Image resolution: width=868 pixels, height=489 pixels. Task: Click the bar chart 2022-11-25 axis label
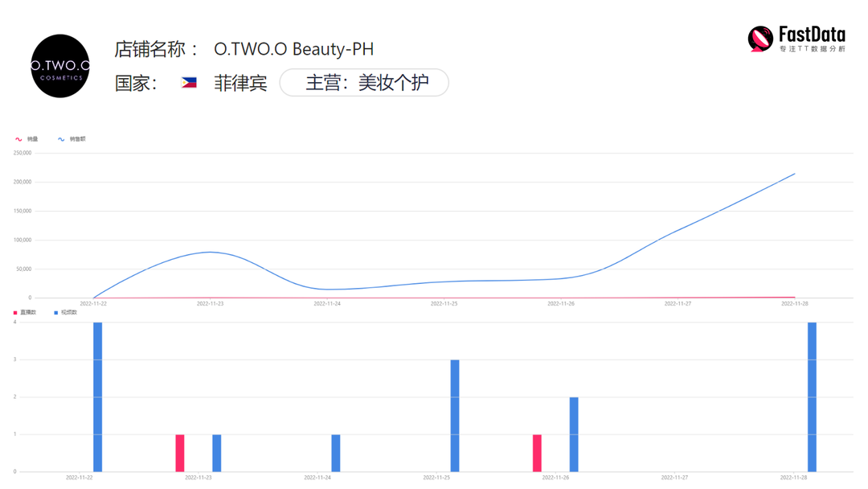click(436, 478)
